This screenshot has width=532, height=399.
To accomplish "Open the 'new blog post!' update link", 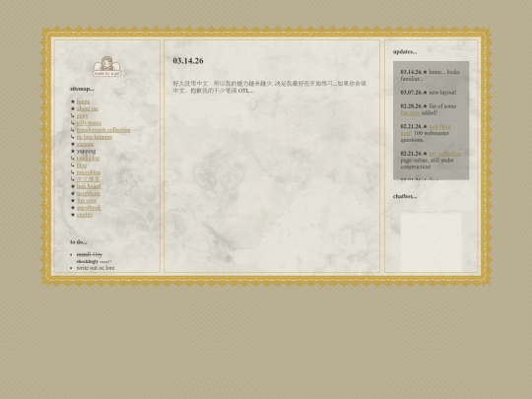I will 426,130.
